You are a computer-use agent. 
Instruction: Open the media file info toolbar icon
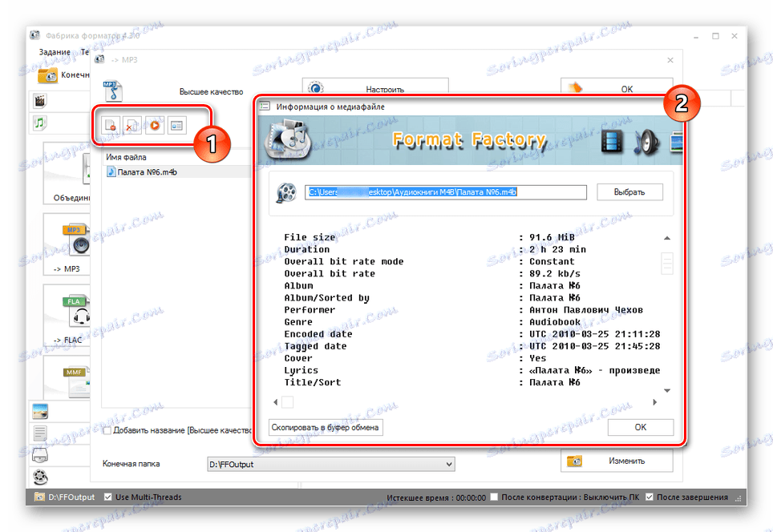[x=176, y=126]
